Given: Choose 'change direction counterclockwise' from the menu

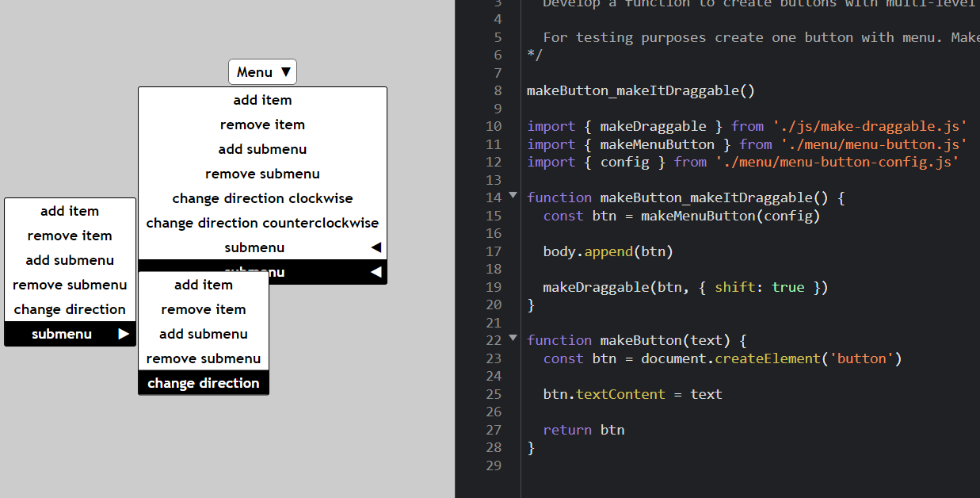Looking at the screenshot, I should point(262,223).
